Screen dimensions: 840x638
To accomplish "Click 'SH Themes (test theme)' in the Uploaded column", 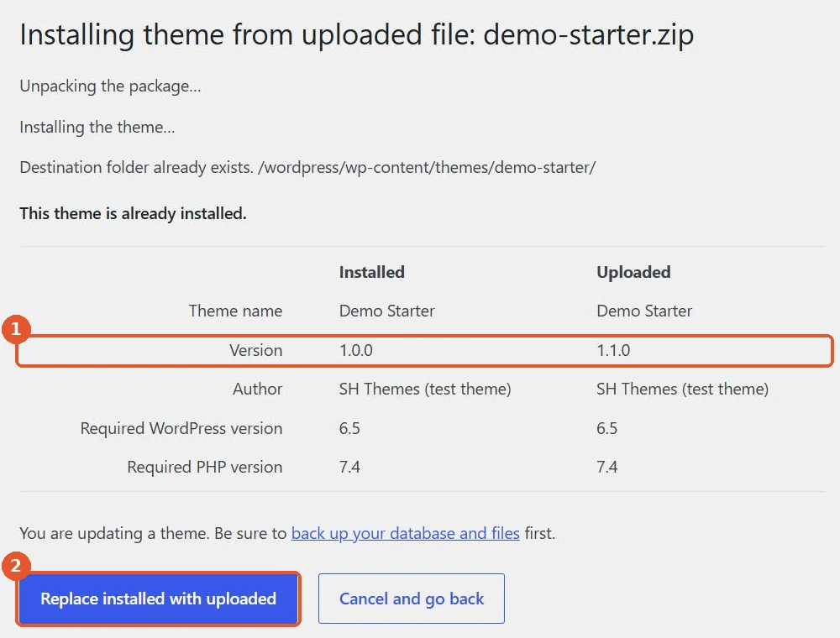I will 682,390.
